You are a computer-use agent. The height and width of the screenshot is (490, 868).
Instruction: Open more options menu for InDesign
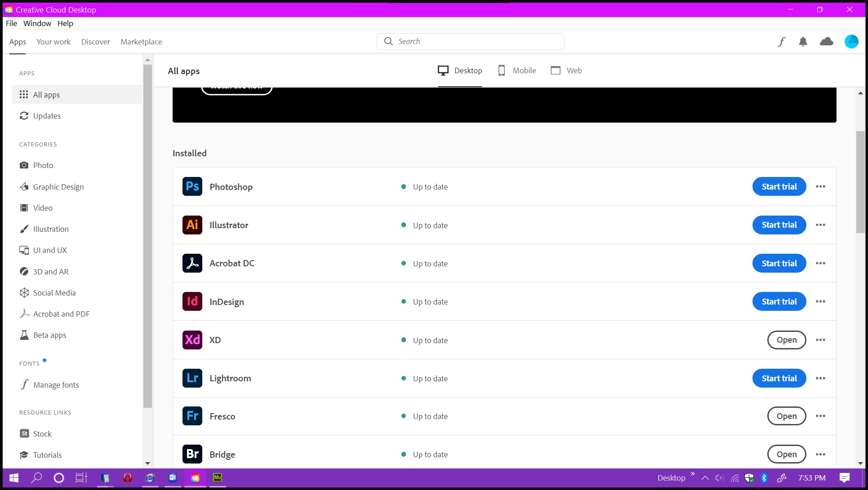click(x=820, y=301)
